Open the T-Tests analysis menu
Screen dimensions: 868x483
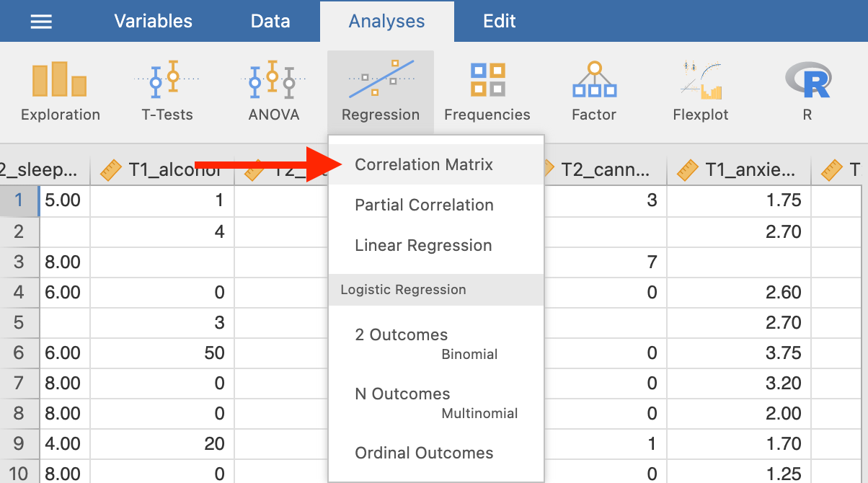pos(167,91)
